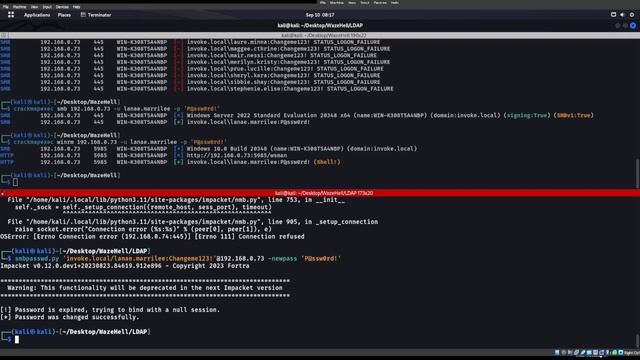Click the VirtualBox network status icon
640x360 pixels.
point(576,352)
